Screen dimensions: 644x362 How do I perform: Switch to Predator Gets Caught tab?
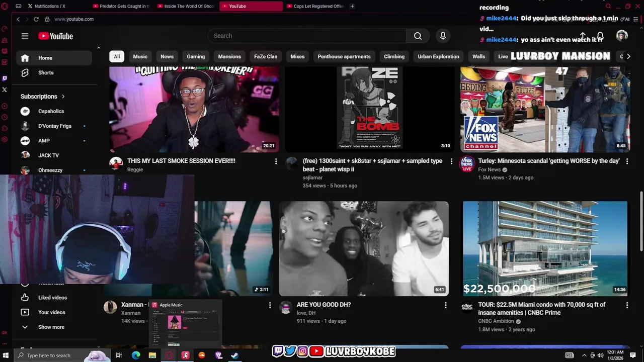coord(121,6)
